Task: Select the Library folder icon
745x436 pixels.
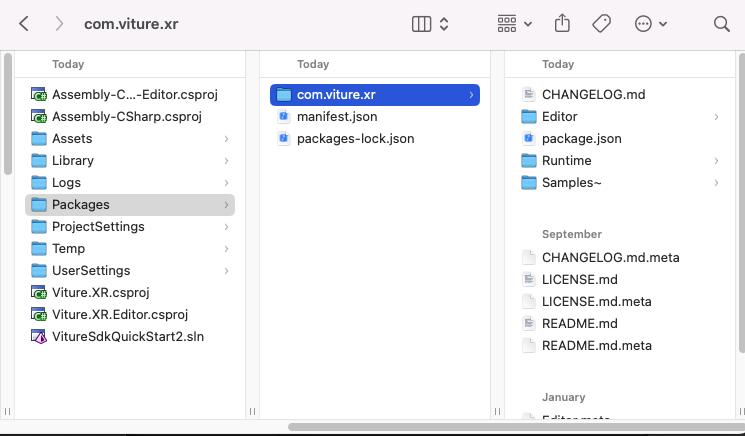Action: click(x=39, y=161)
